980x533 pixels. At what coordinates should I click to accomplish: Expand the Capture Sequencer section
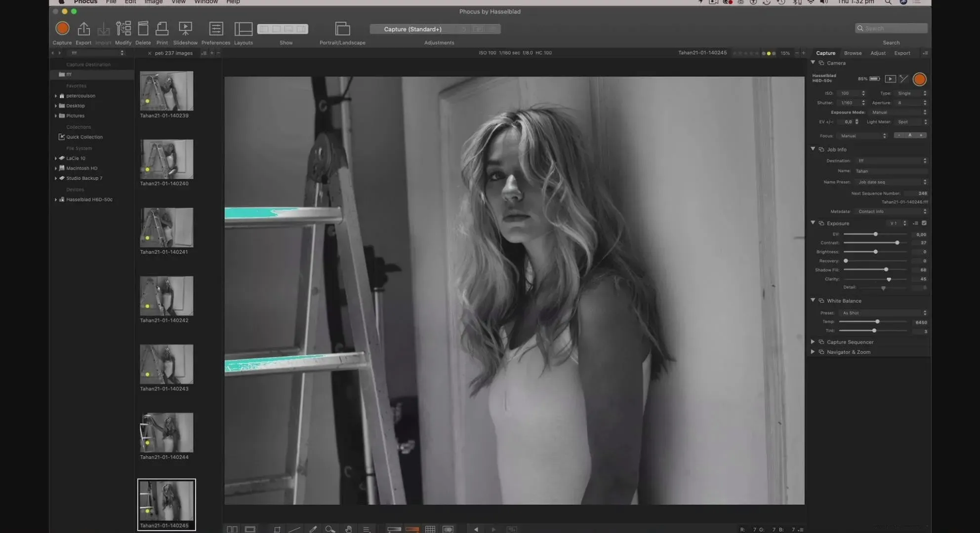coord(813,342)
